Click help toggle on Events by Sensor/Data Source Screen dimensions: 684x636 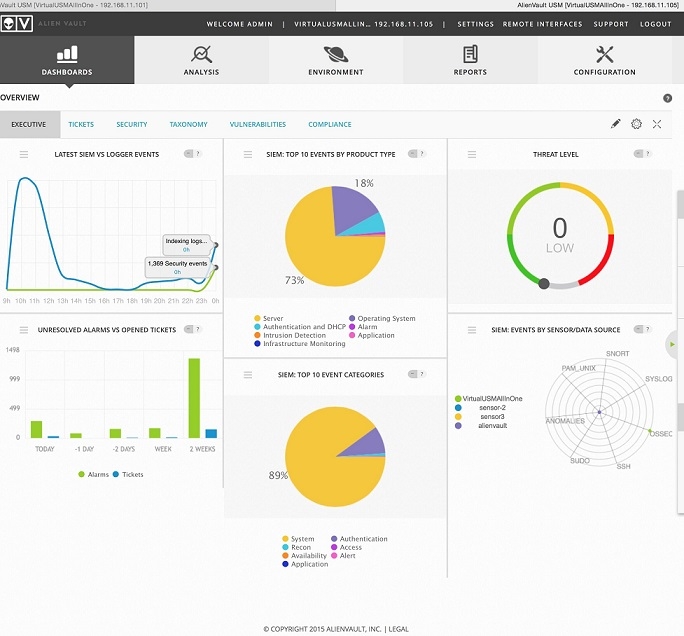pos(643,329)
